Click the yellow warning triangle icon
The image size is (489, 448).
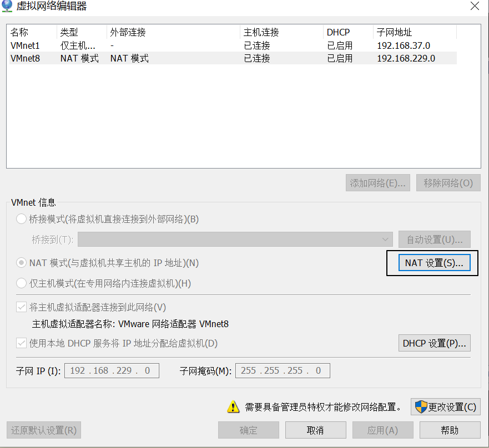[233, 407]
